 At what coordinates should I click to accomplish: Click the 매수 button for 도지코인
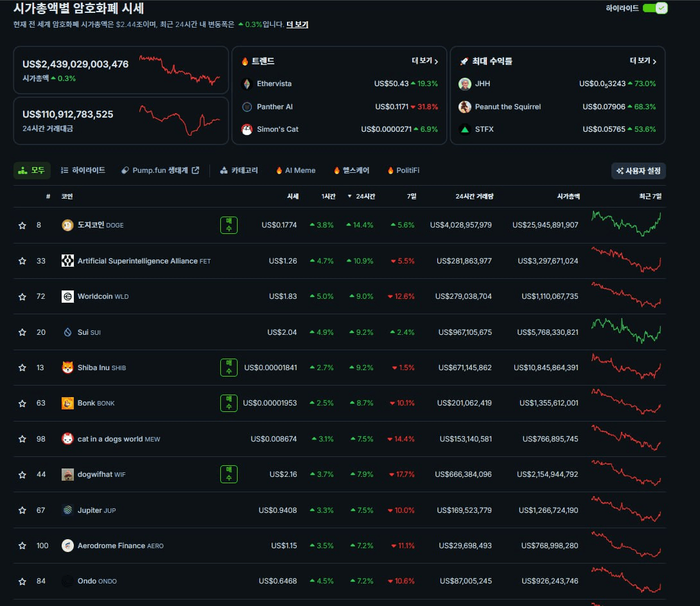(229, 225)
